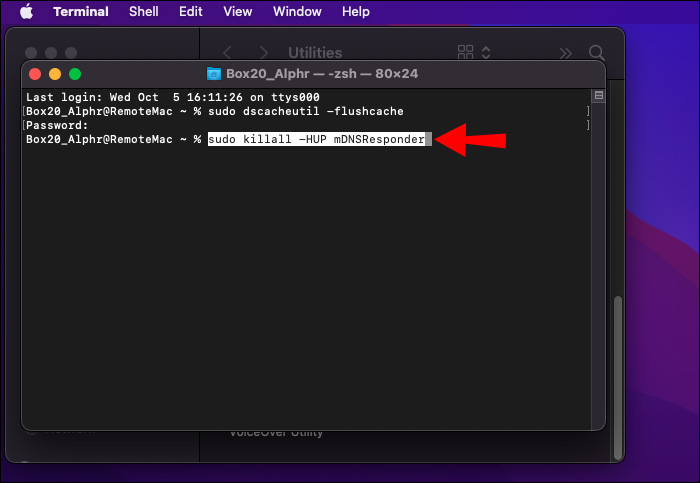Click the terminal cursor block after mDNSResponder
The image size is (700, 483).
click(x=429, y=139)
